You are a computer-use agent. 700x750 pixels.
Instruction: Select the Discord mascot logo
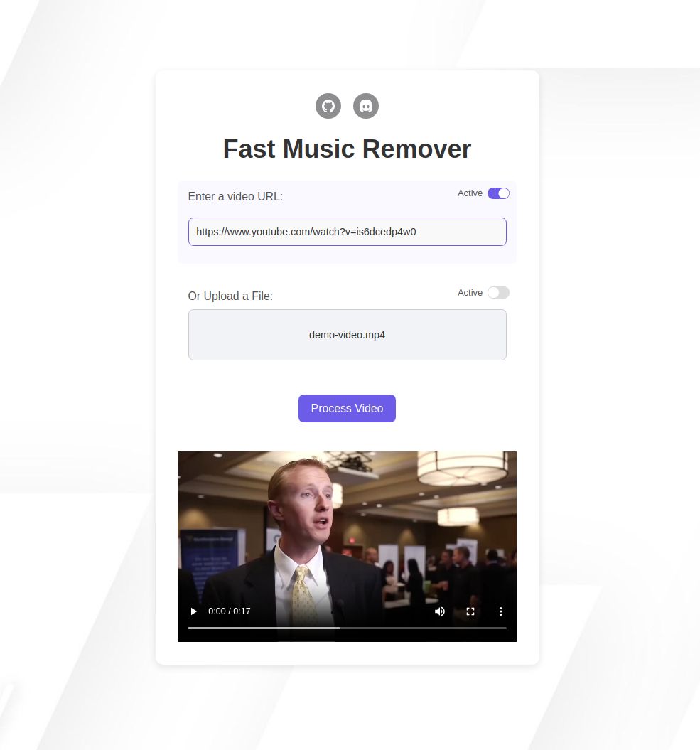tap(365, 105)
